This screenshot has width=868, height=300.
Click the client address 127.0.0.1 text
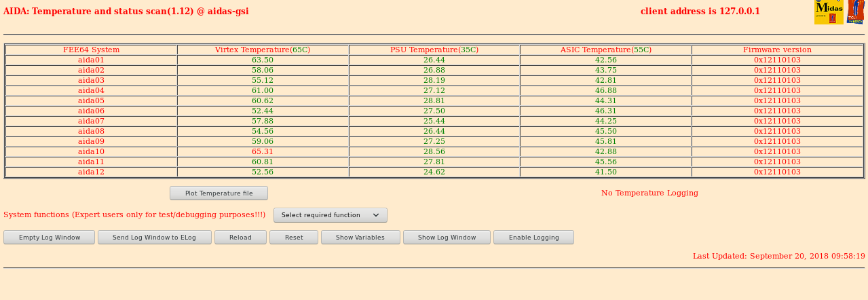click(700, 11)
